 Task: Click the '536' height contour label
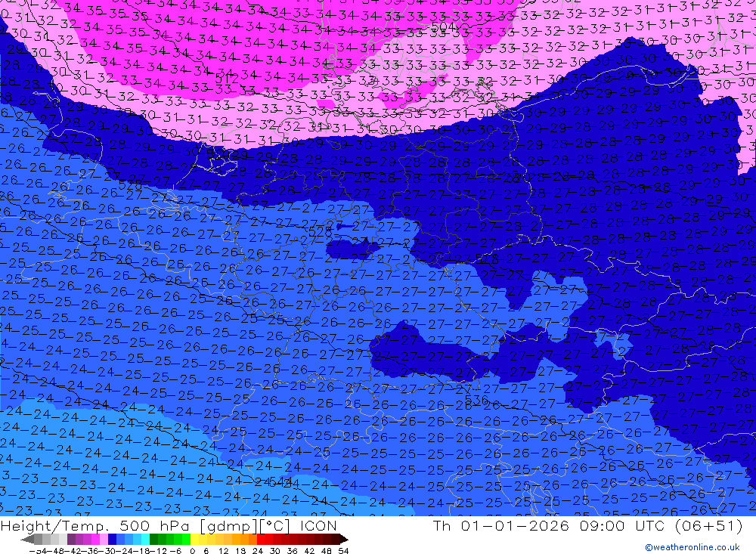pos(477,400)
